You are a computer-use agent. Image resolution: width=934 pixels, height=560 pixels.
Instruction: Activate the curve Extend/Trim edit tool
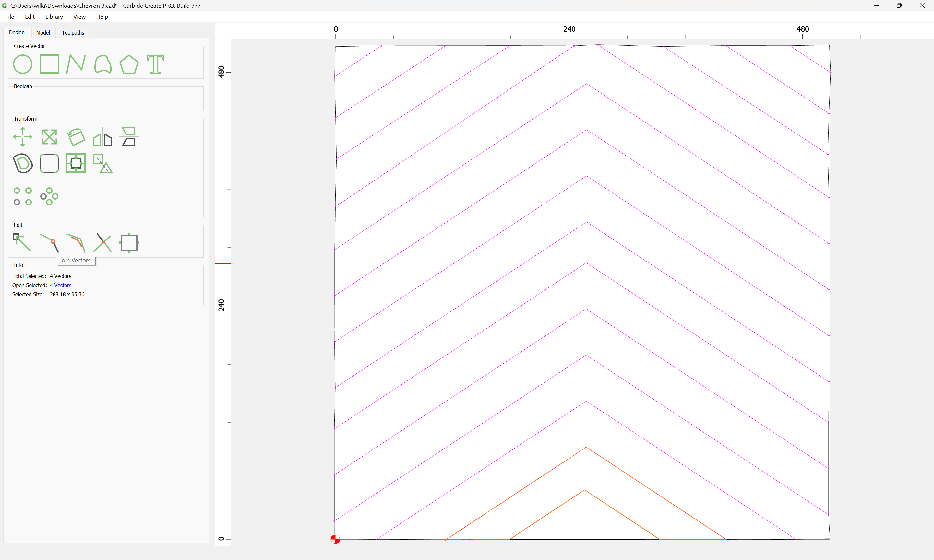click(x=76, y=243)
